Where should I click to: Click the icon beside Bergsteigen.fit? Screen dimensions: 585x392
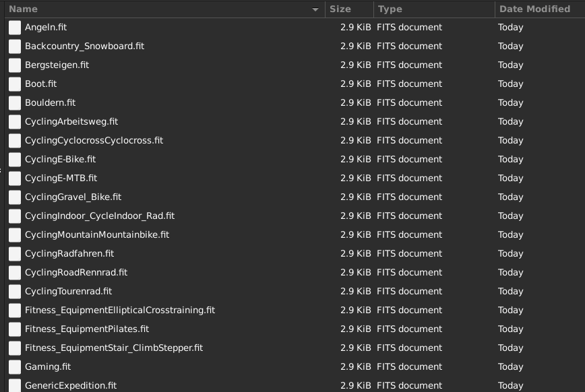[x=15, y=65]
